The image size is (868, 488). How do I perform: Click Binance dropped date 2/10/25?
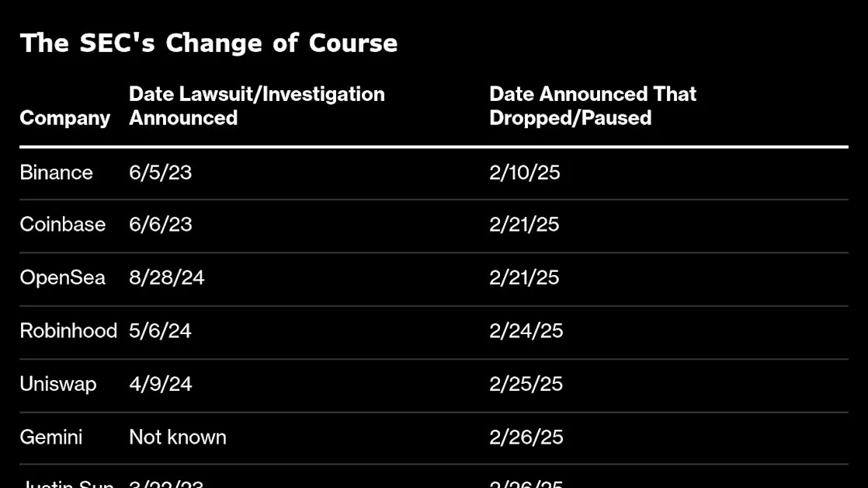click(524, 173)
